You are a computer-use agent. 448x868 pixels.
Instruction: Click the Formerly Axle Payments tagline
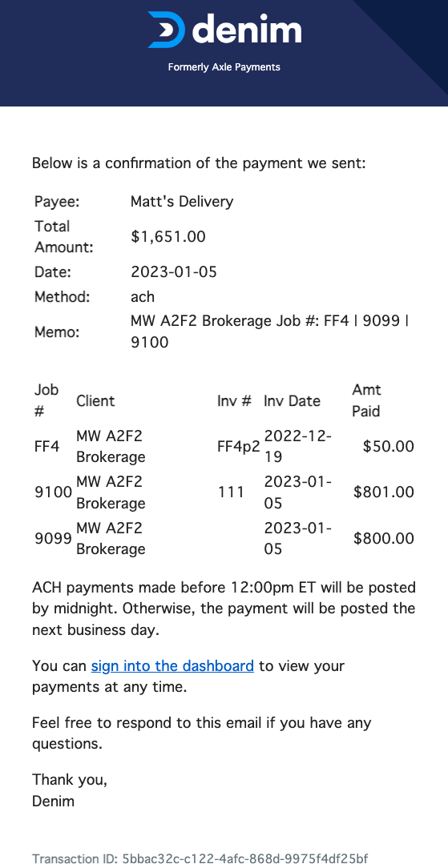pyautogui.click(x=224, y=67)
